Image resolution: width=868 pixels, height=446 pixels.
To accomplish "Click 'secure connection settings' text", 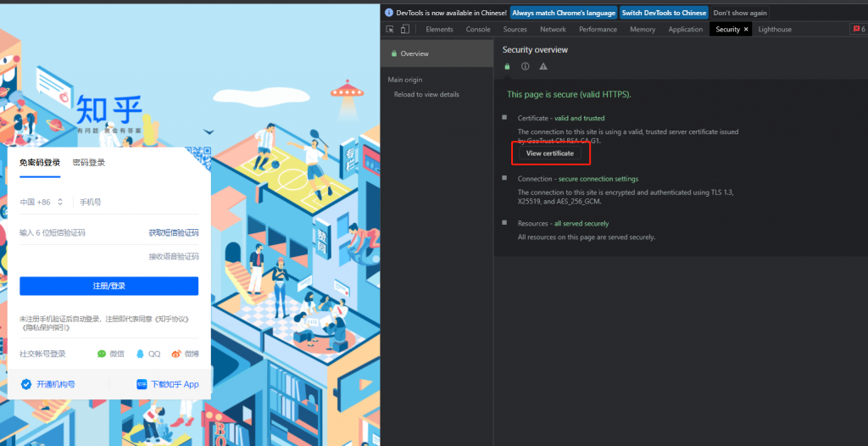I will click(x=598, y=179).
